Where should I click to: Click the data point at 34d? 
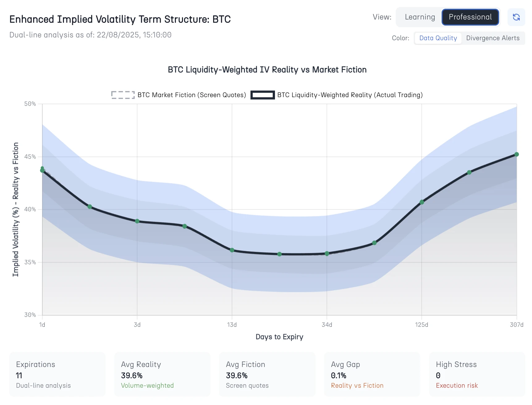click(x=327, y=254)
